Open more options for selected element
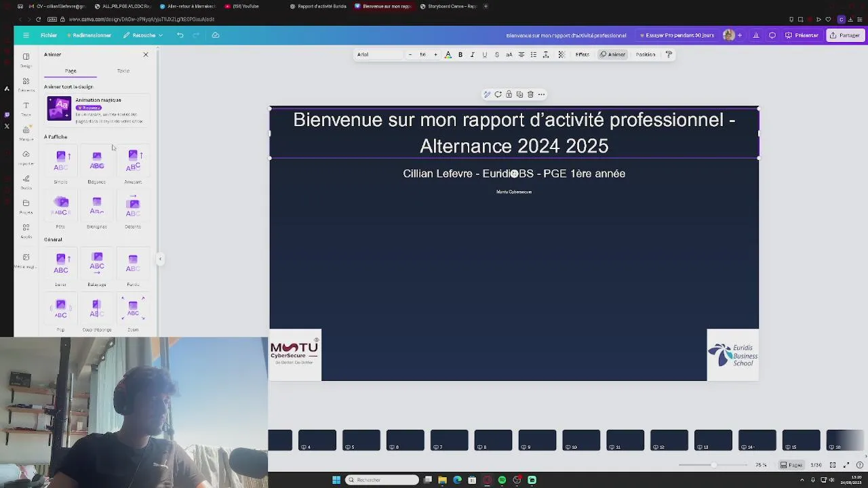 [541, 94]
